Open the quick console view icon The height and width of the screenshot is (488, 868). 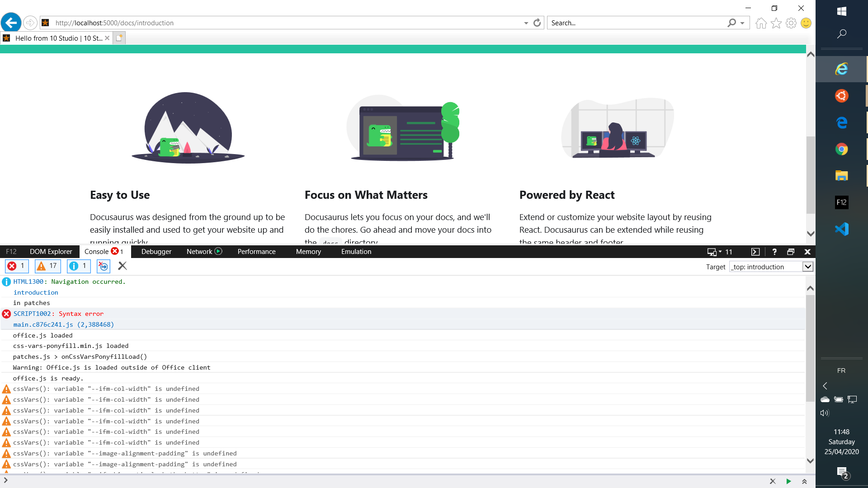click(755, 252)
